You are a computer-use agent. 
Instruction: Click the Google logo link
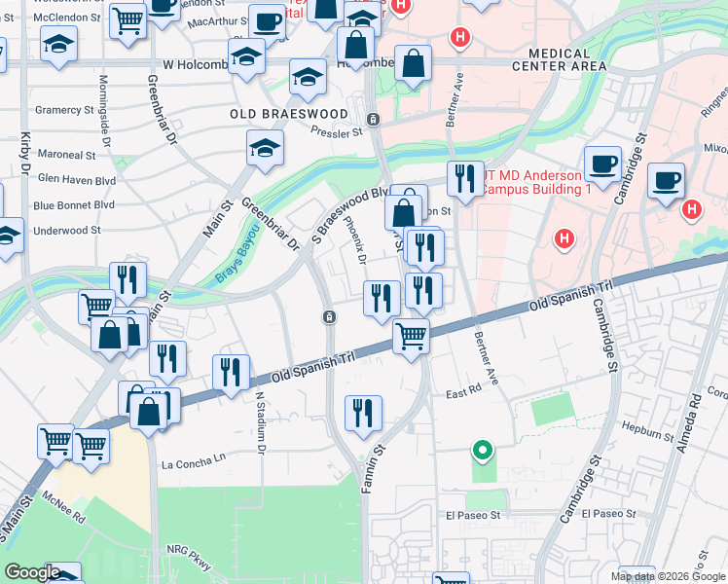coord(31,573)
